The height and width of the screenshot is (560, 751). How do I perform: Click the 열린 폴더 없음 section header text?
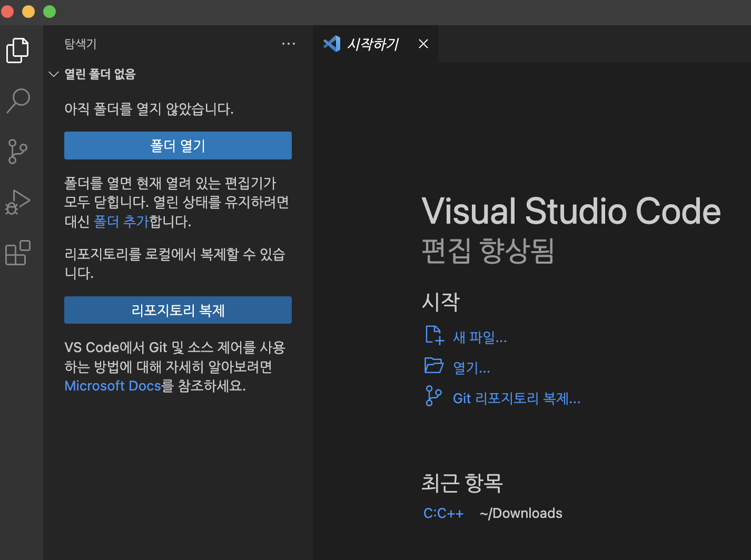pos(100,74)
